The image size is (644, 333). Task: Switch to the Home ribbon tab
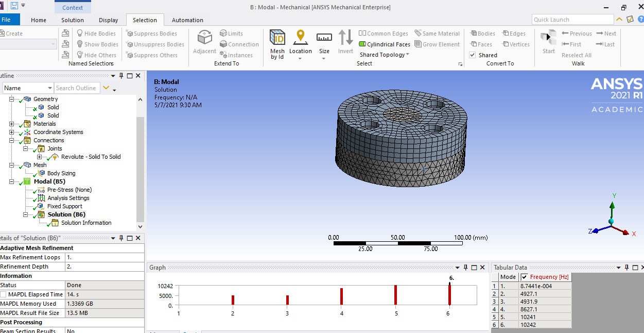(x=39, y=20)
